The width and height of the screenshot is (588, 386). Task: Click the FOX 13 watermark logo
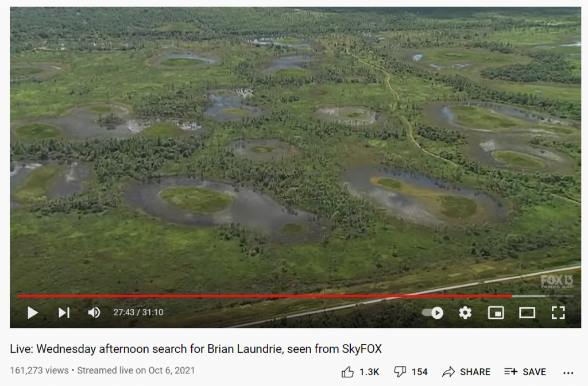tap(556, 281)
